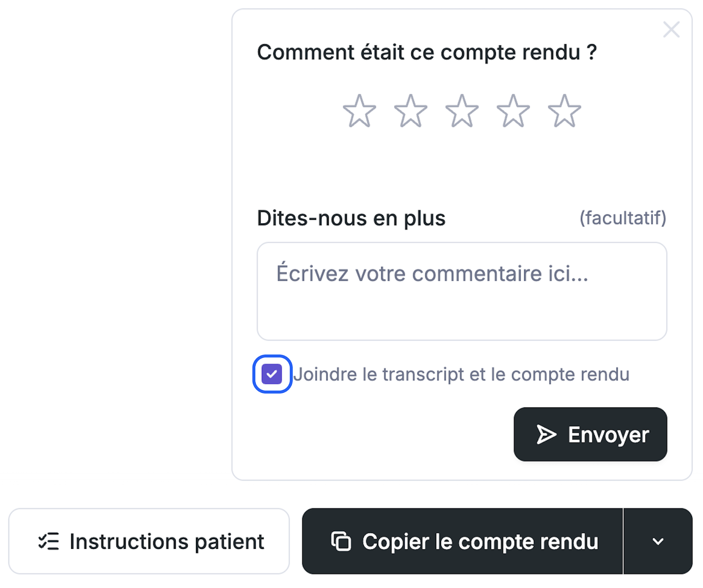703x588 pixels.
Task: Focus the 'Écrivez votre commentaire ici' field
Action: 462,291
